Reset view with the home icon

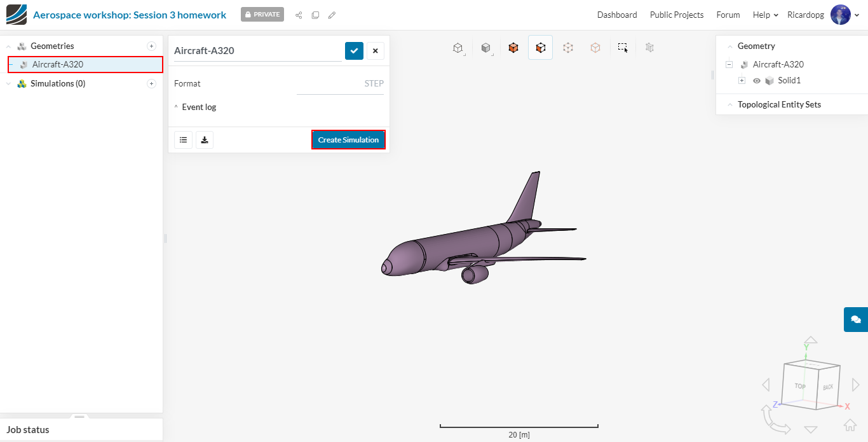[x=850, y=425]
